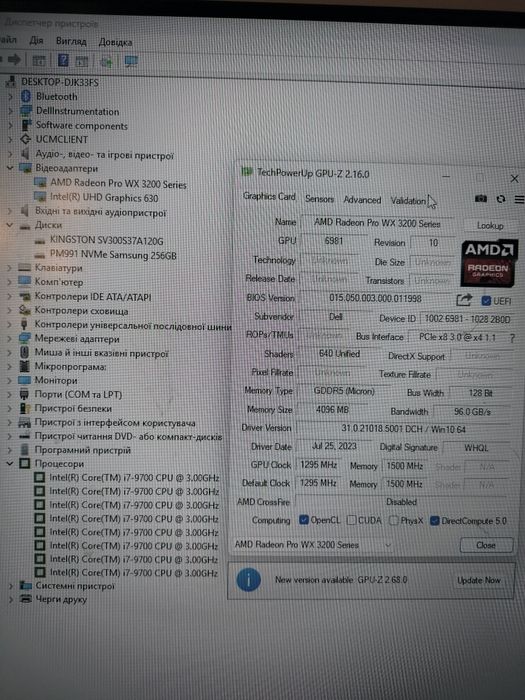Click the DellInstrumentation icon
525x700 pixels.
26,110
